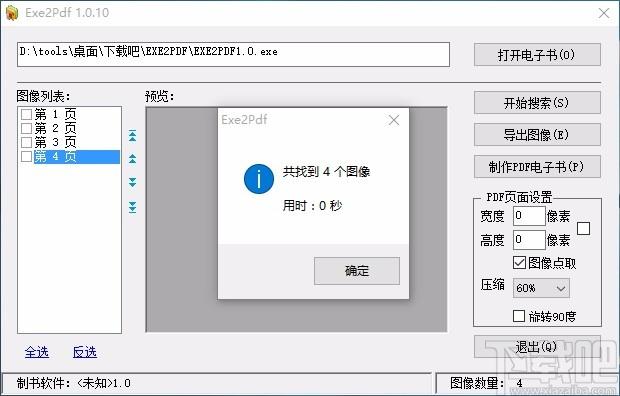Screen dimensions: 620x396
Task: Click the 共找到 4 个图像 message text
Action: 326,171
